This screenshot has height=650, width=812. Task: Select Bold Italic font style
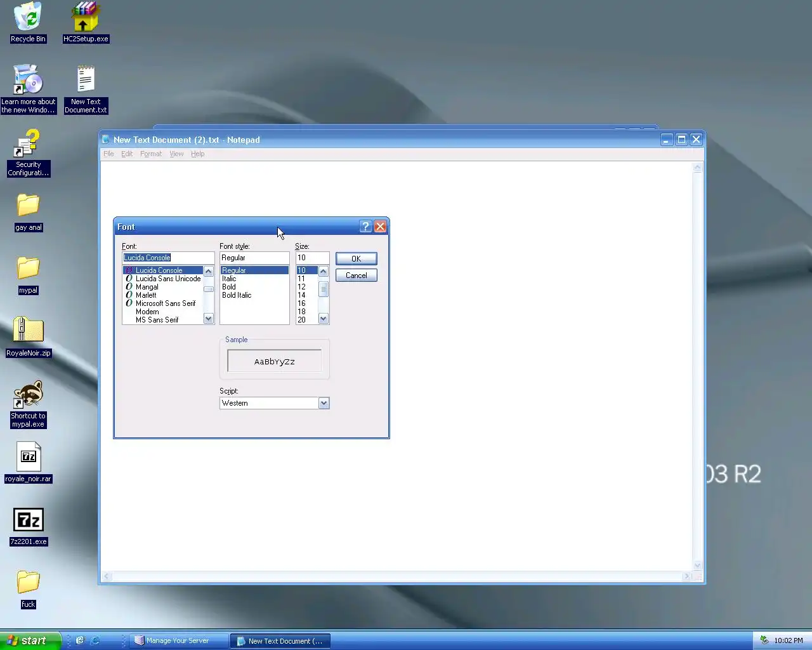point(254,295)
